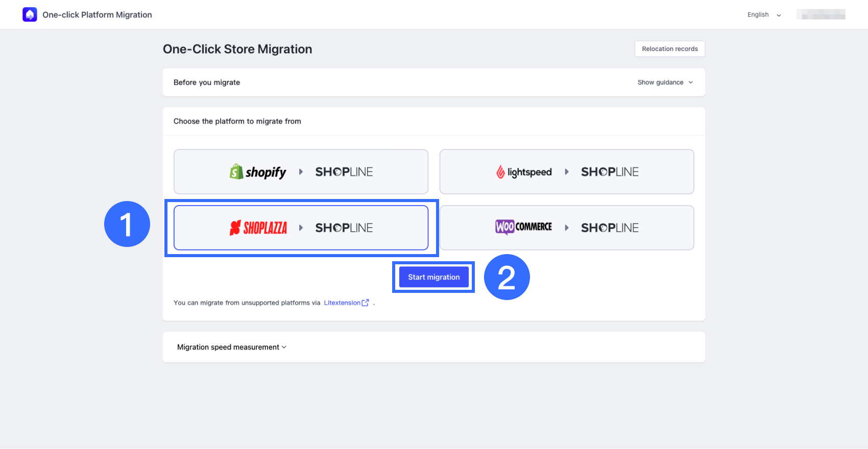
Task: Choose WooCommerce to SHOPLINE migration card
Action: (566, 228)
